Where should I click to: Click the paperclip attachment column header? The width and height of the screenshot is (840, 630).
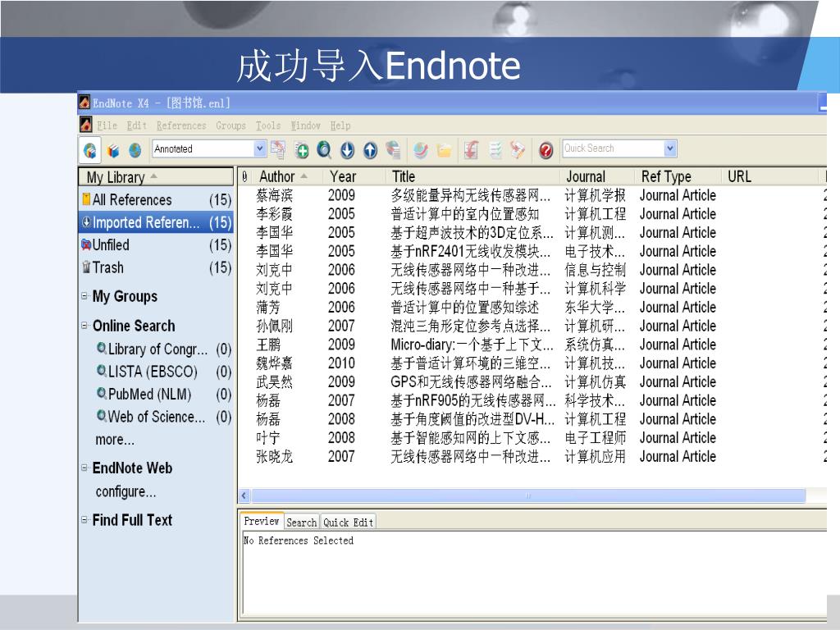244,177
